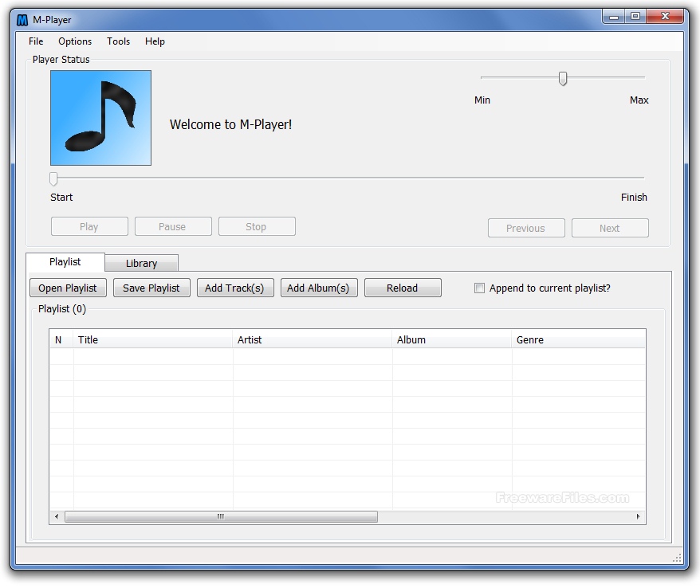Click the window resize grip corner
This screenshot has width=700, height=588.
point(677,558)
